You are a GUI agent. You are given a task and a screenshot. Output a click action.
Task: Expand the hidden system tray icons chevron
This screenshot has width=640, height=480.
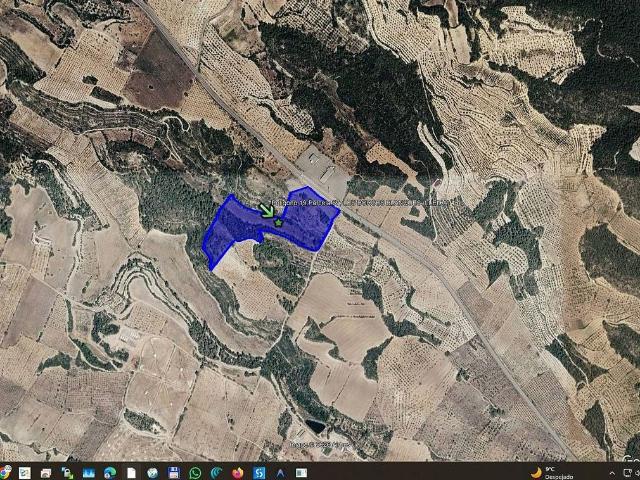[612, 473]
